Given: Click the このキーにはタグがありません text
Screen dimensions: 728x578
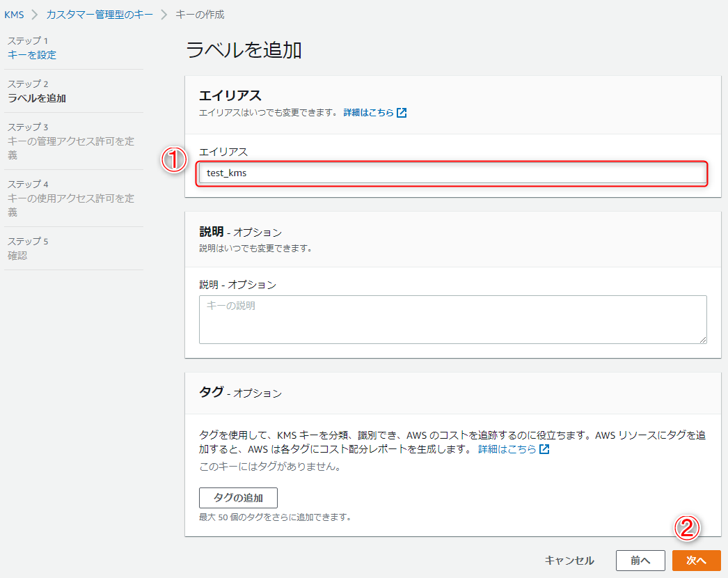Looking at the screenshot, I should coord(270,467).
